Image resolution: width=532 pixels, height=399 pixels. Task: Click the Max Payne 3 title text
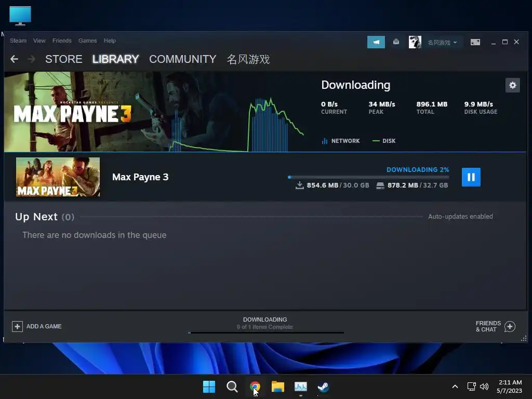point(140,177)
